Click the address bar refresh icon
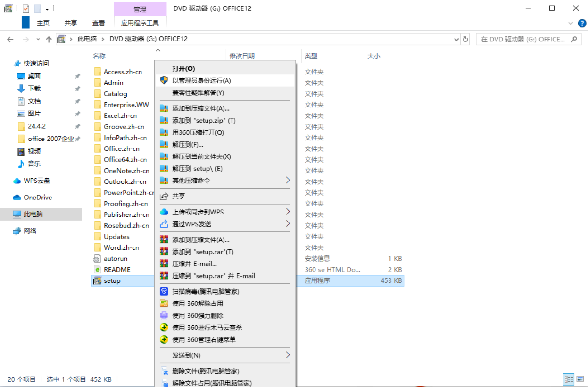The width and height of the screenshot is (588, 387). coord(466,39)
